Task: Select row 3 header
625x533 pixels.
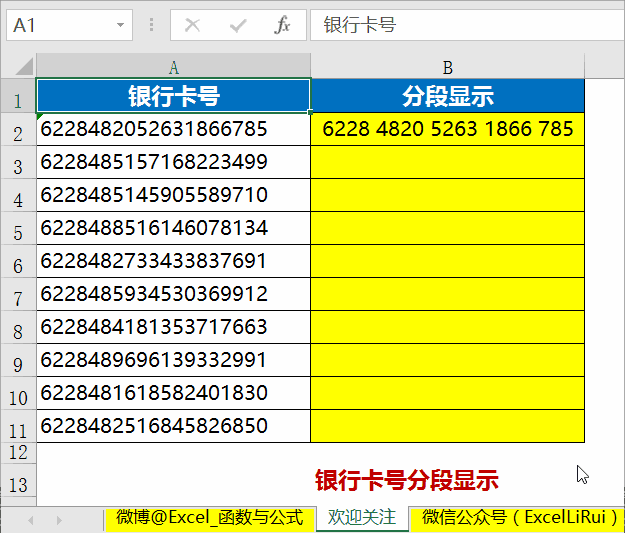Action: pyautogui.click(x=18, y=162)
